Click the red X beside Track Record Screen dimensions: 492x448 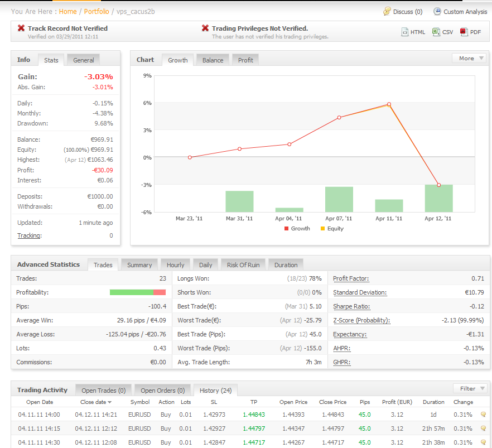(x=21, y=28)
